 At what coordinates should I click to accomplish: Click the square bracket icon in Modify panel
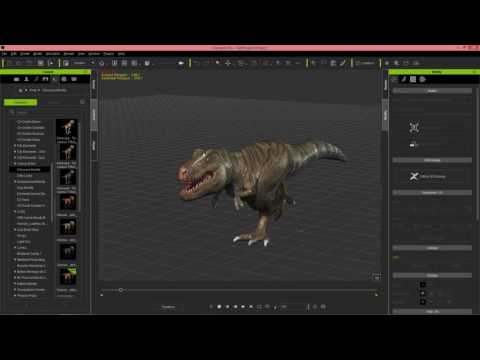tap(414, 127)
